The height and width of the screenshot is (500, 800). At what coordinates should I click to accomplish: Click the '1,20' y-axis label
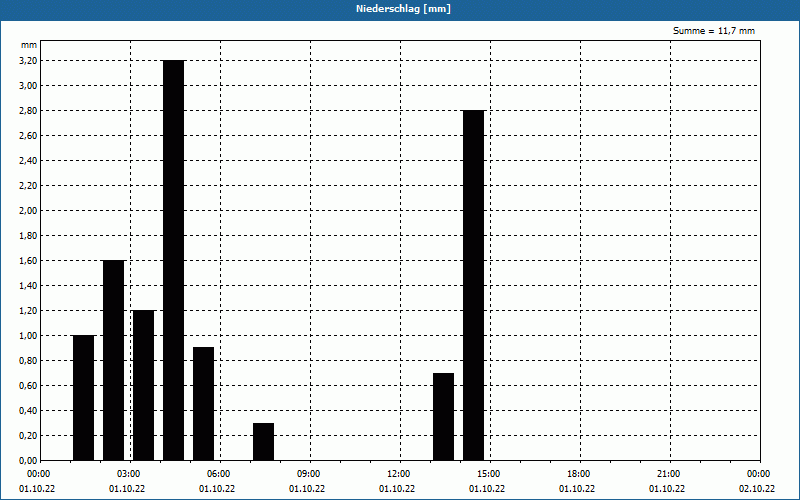[29, 311]
